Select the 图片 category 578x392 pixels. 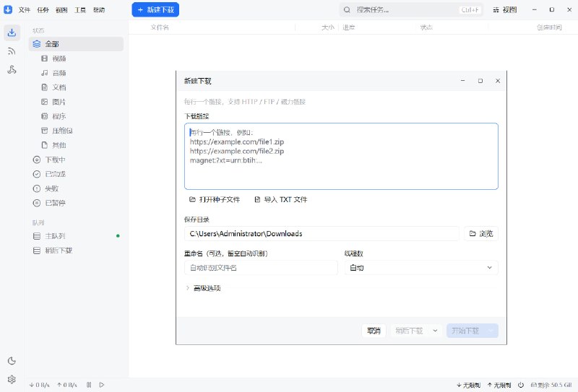coord(76,102)
